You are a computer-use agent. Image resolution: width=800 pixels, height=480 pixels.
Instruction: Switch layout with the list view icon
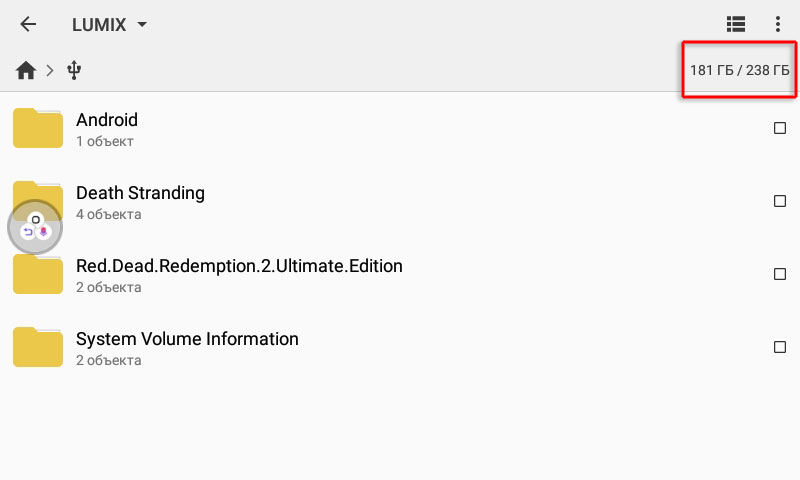(x=736, y=25)
